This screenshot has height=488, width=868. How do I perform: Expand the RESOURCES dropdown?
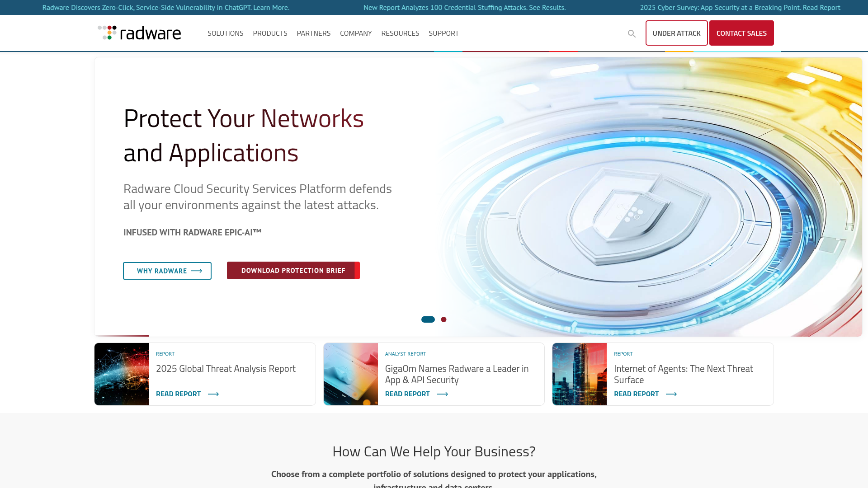pos(400,33)
